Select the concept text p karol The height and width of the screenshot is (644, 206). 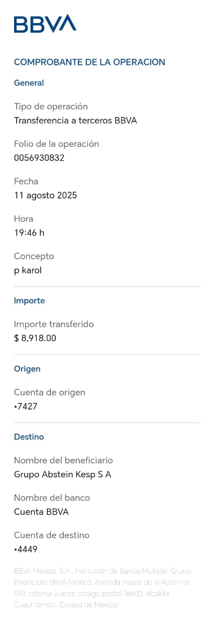tap(28, 271)
